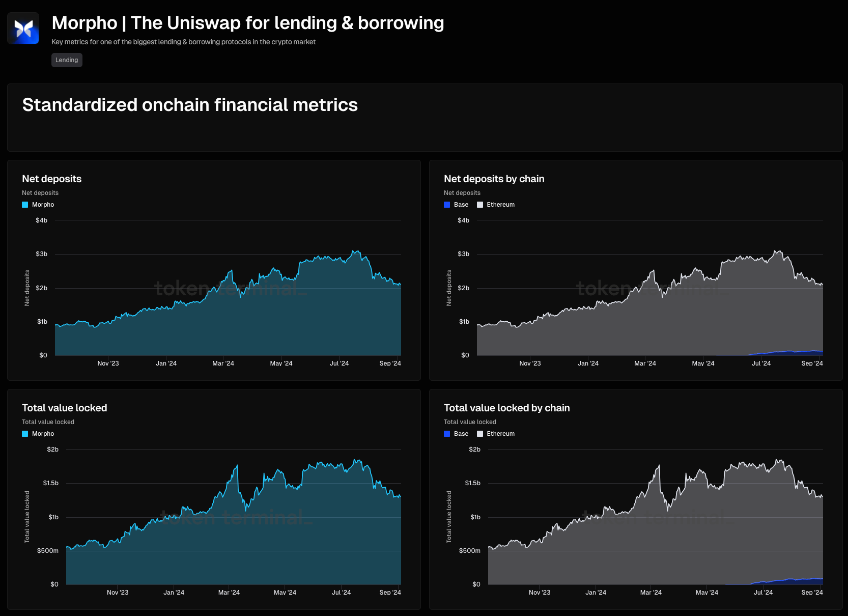Click the blue Base swatch in Net deposits by chain
Image resolution: width=848 pixels, height=616 pixels.
pos(447,205)
